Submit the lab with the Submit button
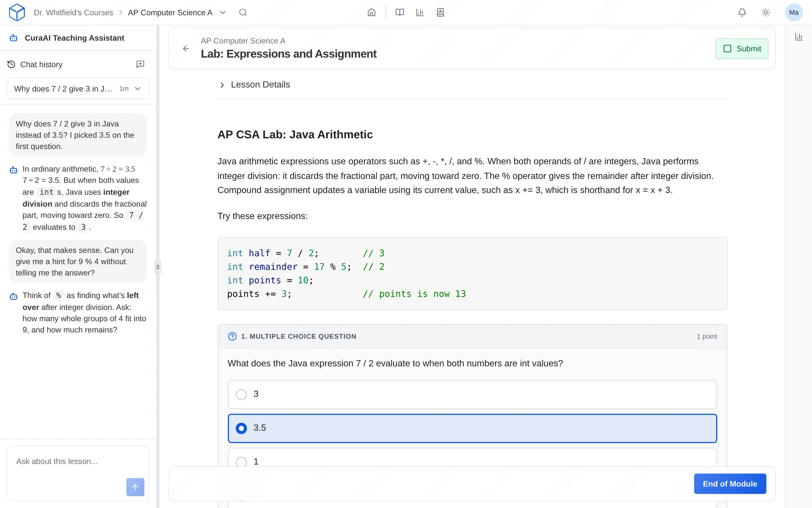 pyautogui.click(x=742, y=49)
